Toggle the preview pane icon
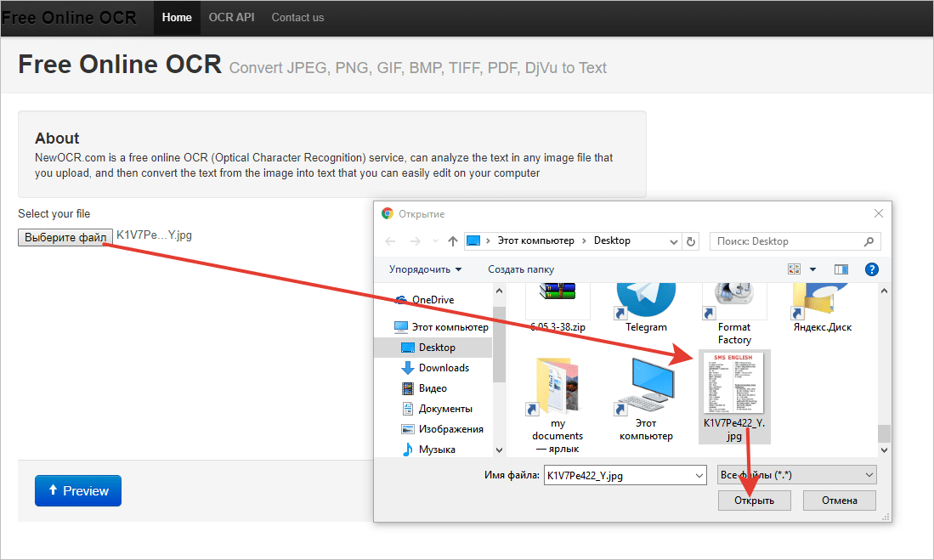Screen dimensions: 934x560 tap(841, 269)
